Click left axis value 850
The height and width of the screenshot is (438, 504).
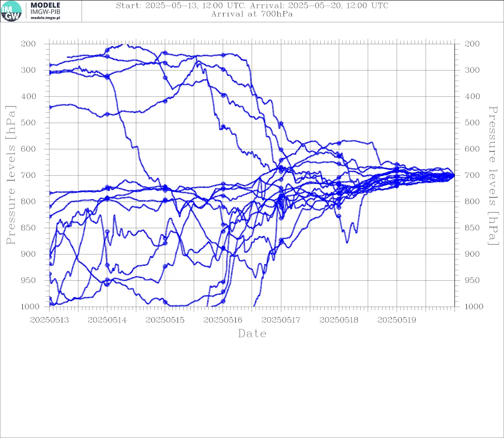(28, 228)
